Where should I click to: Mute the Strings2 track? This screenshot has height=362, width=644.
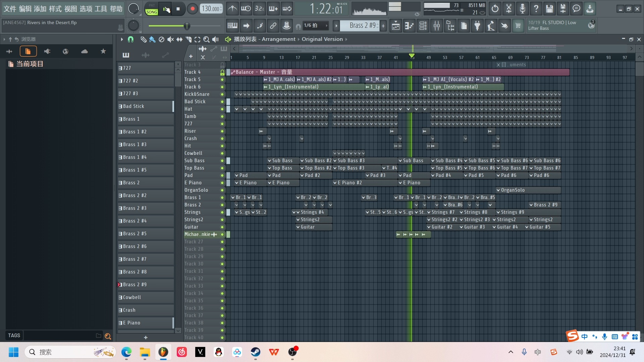coord(222,220)
